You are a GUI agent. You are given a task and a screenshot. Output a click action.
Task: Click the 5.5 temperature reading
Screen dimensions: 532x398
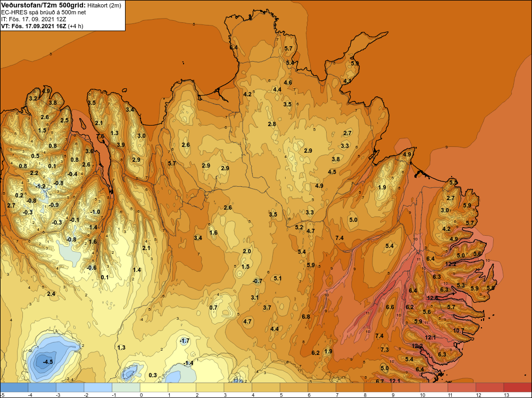(x=453, y=183)
